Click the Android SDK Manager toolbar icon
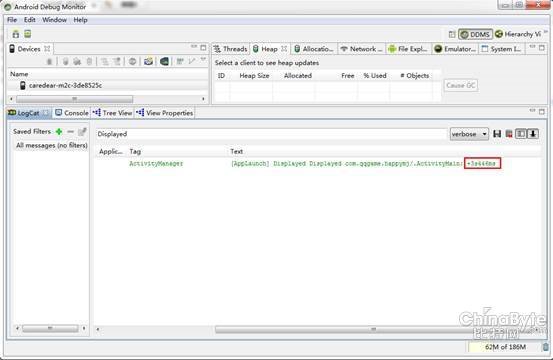This screenshot has height=360, width=553. coord(16,34)
